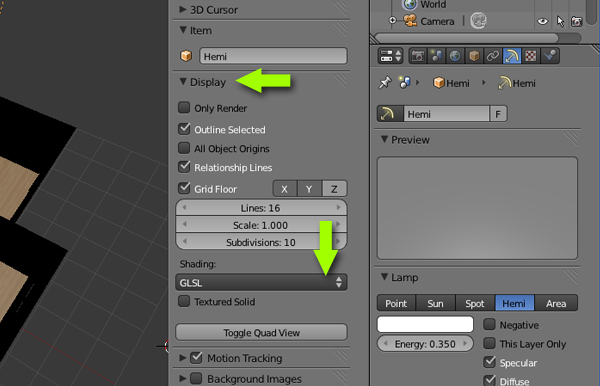Toggle the Z axis grid button
This screenshot has height=386, width=600.
pyautogui.click(x=334, y=189)
